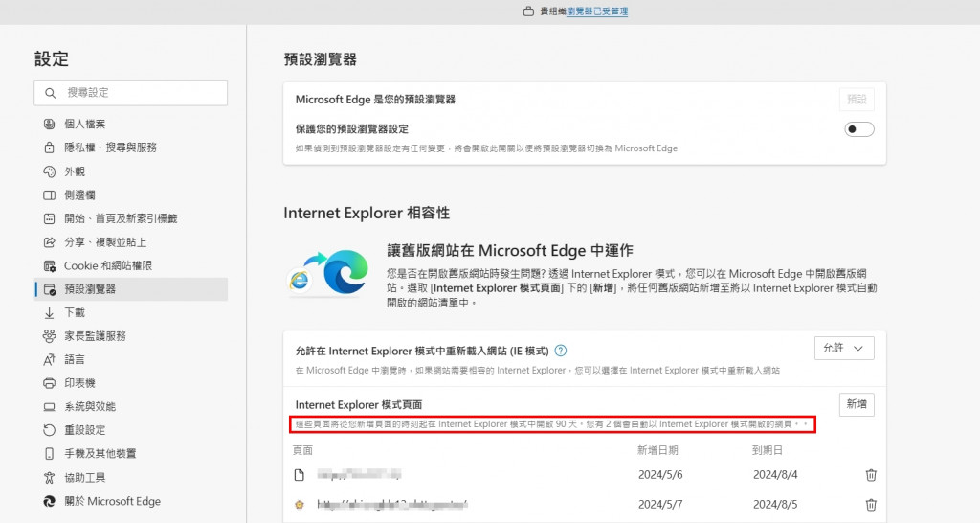The image size is (980, 523).
Task: Click the 預設 make-default button
Action: coord(857,99)
